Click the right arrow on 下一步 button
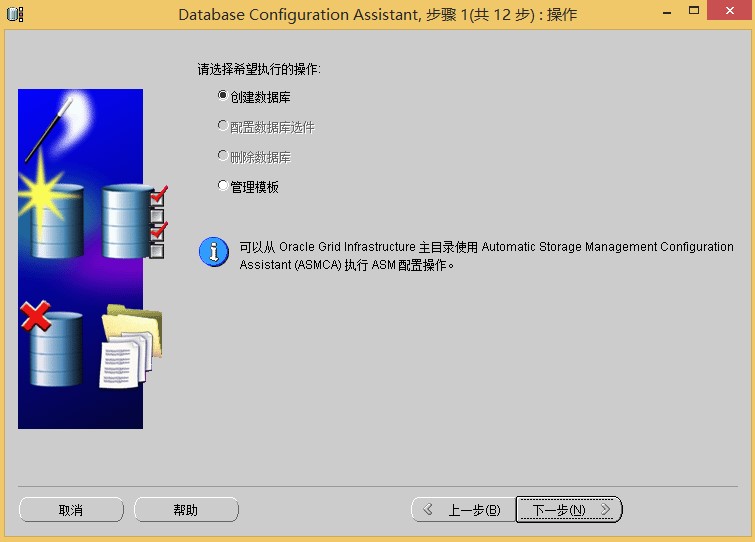This screenshot has width=755, height=542. coord(605,510)
